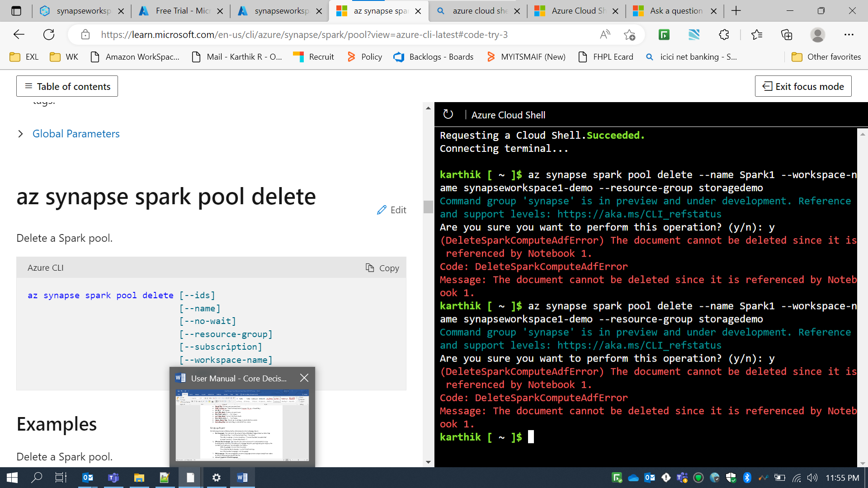Close the User Manual preview popup

click(304, 378)
